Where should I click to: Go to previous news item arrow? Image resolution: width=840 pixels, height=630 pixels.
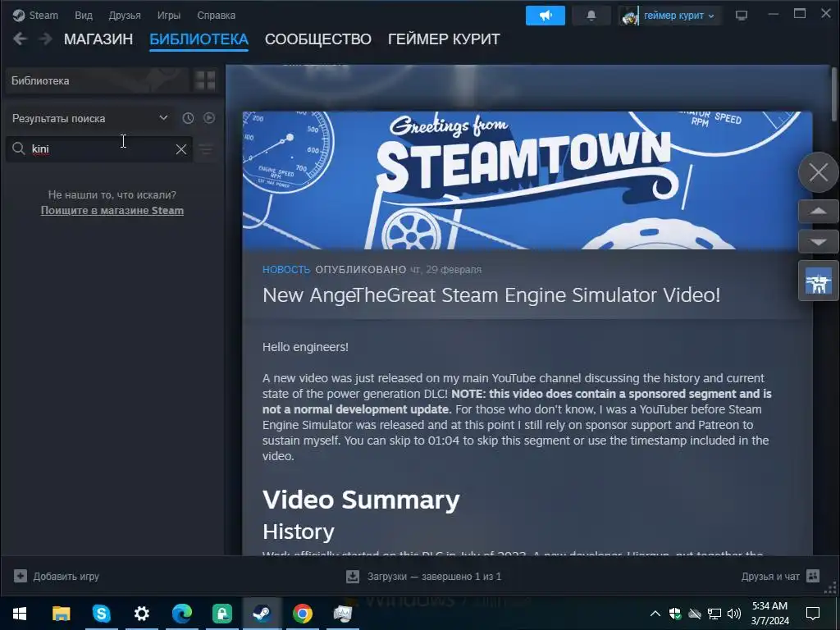click(x=818, y=211)
